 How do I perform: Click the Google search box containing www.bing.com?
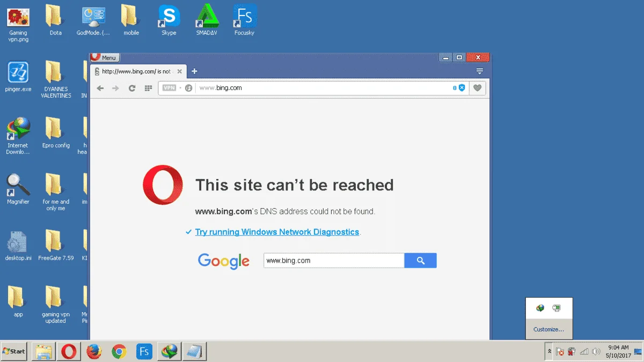[334, 261]
